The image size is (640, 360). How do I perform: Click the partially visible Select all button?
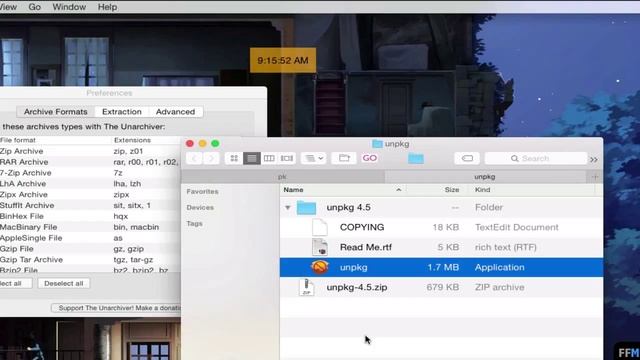pyautogui.click(x=16, y=283)
